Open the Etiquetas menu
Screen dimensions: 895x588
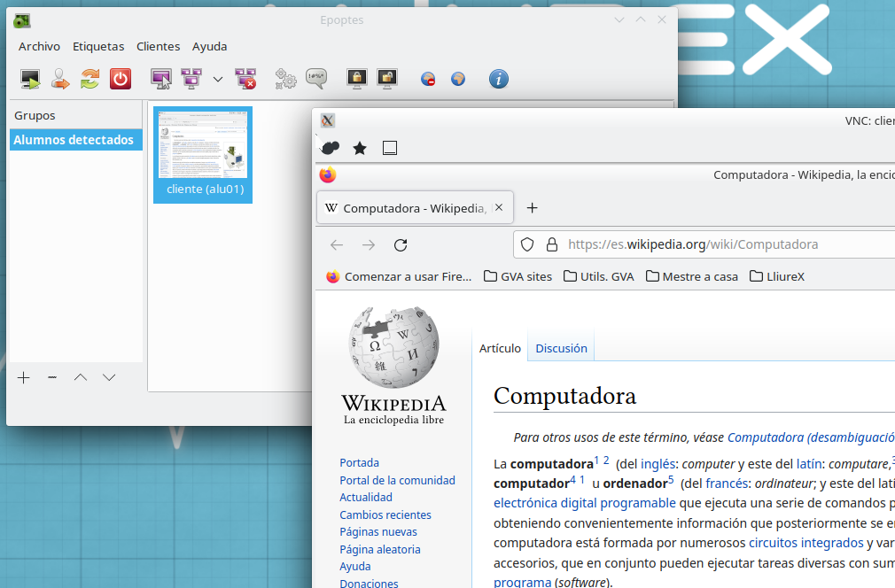coord(97,46)
